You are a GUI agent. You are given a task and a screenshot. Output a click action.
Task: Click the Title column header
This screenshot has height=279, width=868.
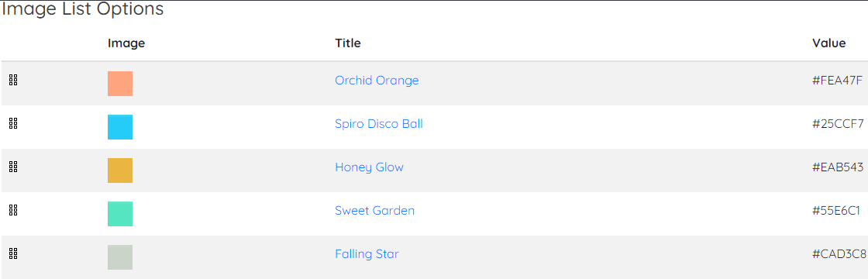point(348,43)
